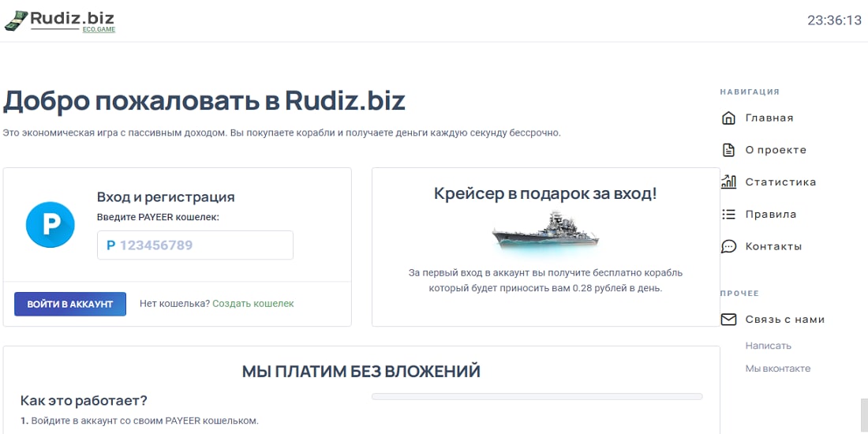868x434 pixels.
Task: Click the envelope icon beside Связь с нами
Action: [728, 320]
